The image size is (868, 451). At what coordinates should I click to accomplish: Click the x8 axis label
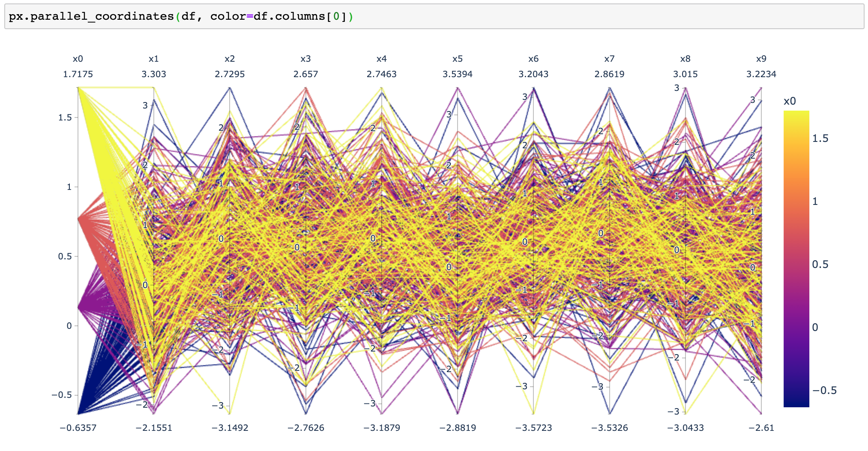[685, 59]
